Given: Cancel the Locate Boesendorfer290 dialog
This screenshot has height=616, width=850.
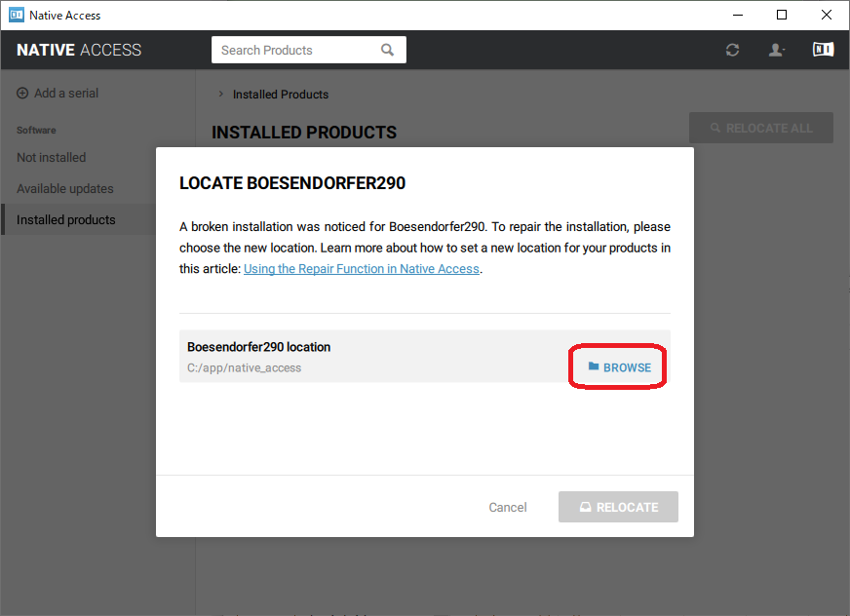Looking at the screenshot, I should point(508,507).
